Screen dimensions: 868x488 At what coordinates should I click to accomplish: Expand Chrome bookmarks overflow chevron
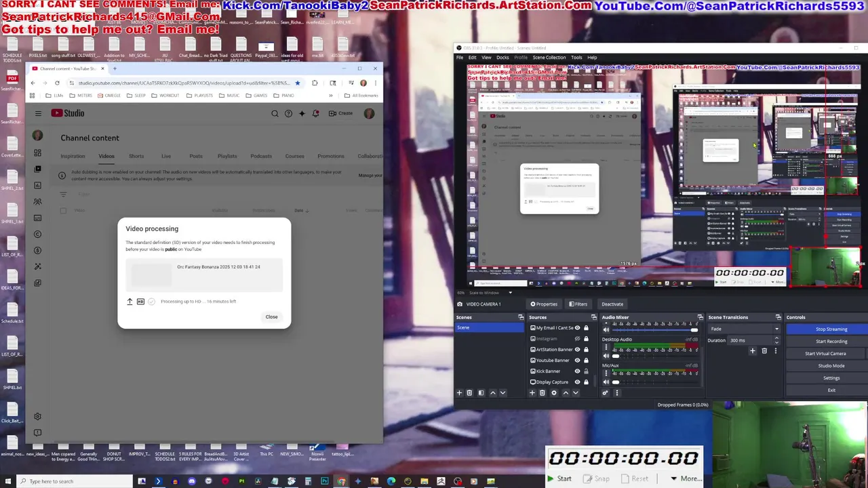pyautogui.click(x=331, y=96)
